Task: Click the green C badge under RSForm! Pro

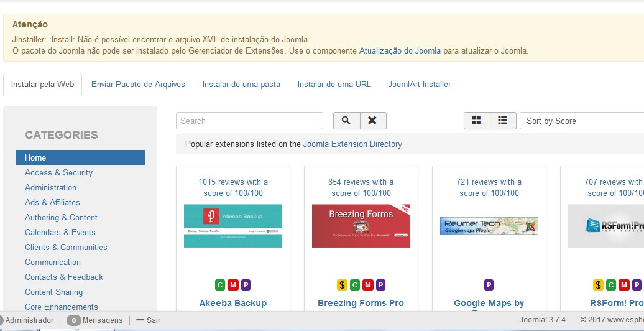Action: coord(610,285)
